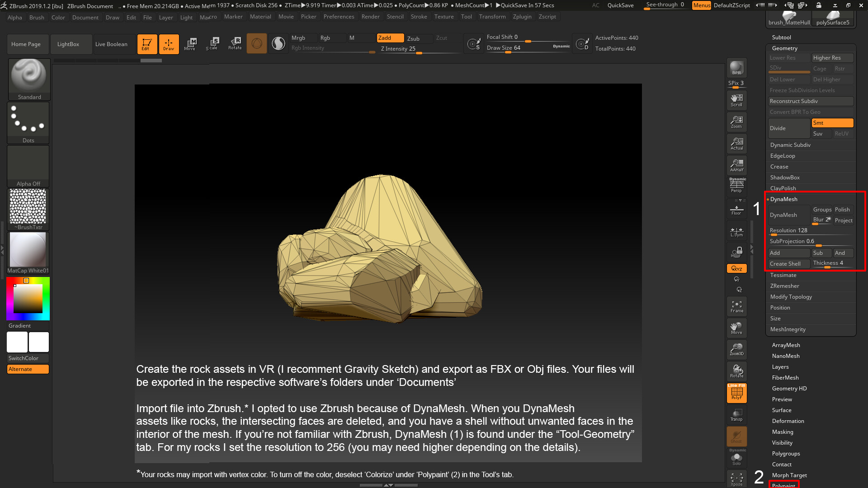Collapse the DynaMesh section header
868x488 pixels.
click(784, 199)
